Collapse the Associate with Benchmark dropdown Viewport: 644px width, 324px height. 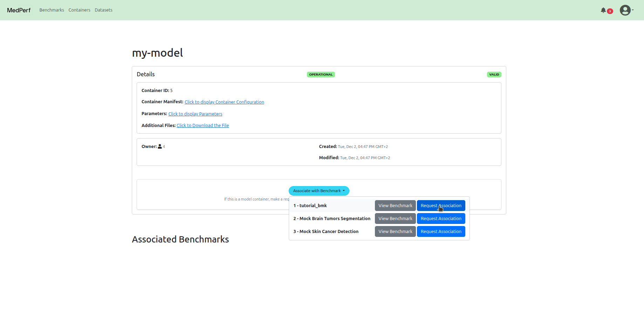coord(319,191)
